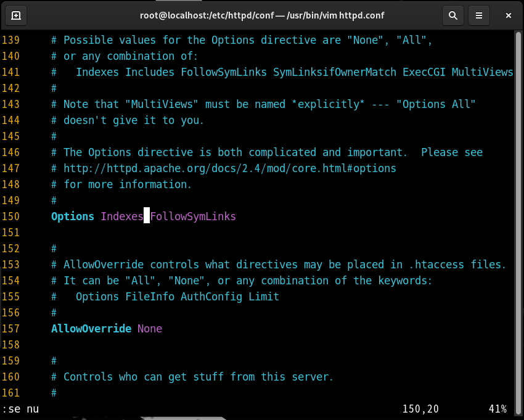Click the ":se nu" command line
Screen dimensions: 524x420
click(20, 409)
